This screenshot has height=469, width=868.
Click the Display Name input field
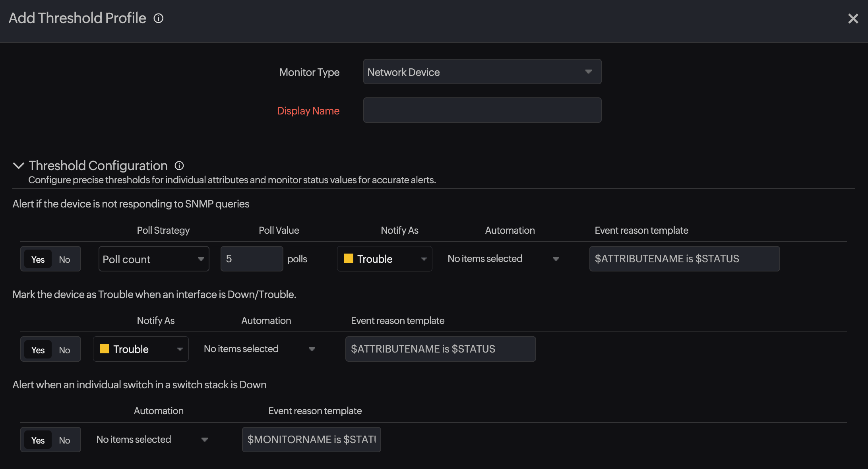[482, 110]
